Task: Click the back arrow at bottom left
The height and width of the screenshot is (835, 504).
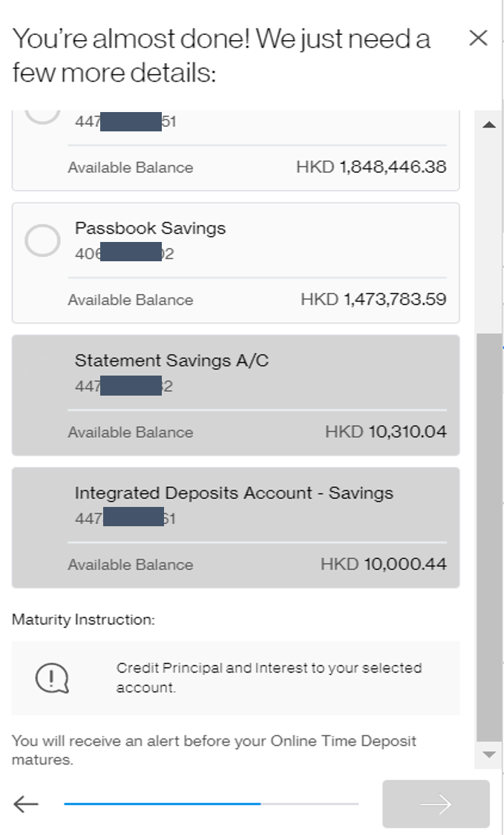Action: pyautogui.click(x=24, y=804)
